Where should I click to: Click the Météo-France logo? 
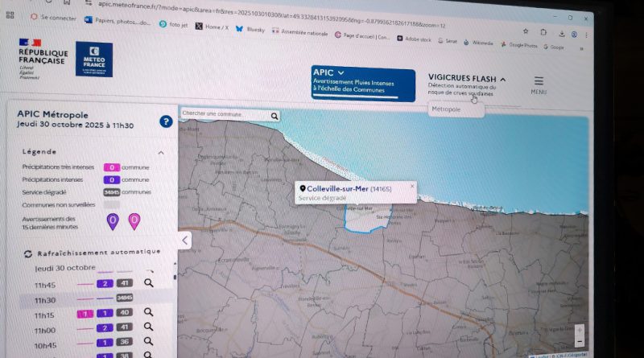pyautogui.click(x=94, y=59)
